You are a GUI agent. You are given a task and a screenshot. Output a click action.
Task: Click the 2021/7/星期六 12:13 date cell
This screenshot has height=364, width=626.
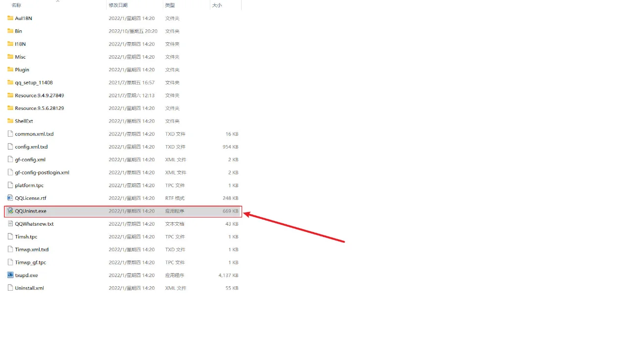click(132, 95)
